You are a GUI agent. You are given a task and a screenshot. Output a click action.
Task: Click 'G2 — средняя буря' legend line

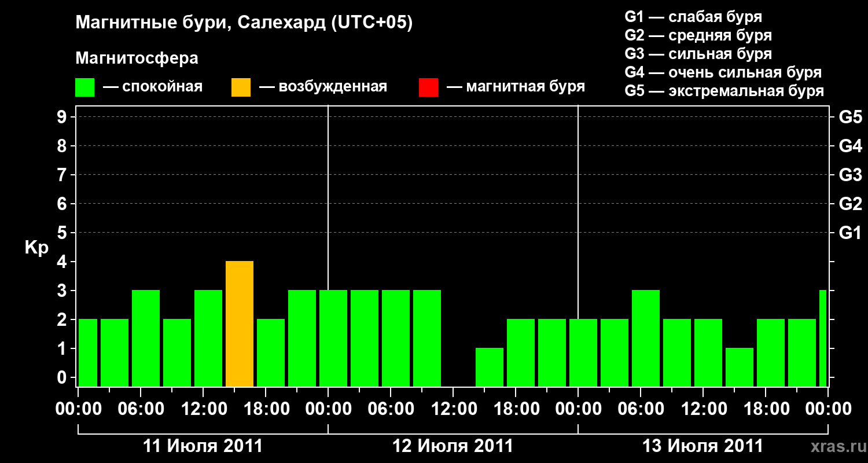698,35
